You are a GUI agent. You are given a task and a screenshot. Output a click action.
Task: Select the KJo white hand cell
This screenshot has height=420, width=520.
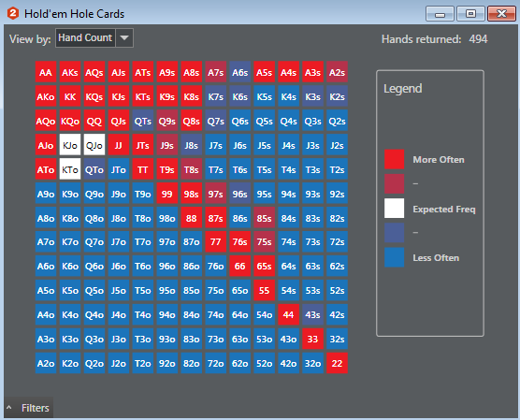[x=70, y=145]
